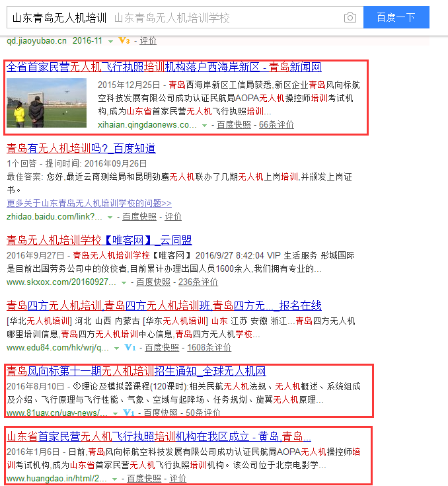Expand arrow beside www.81uav.cn URL

coord(115,414)
